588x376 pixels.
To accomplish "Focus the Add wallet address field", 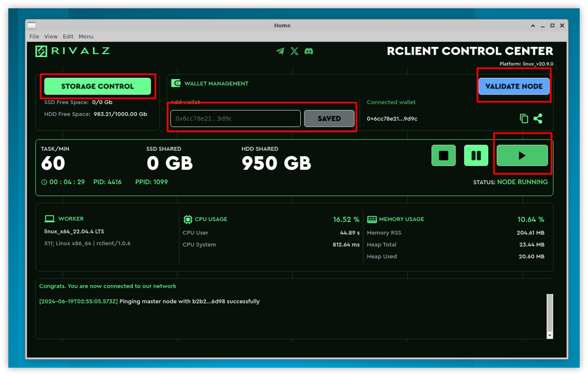I will click(236, 119).
